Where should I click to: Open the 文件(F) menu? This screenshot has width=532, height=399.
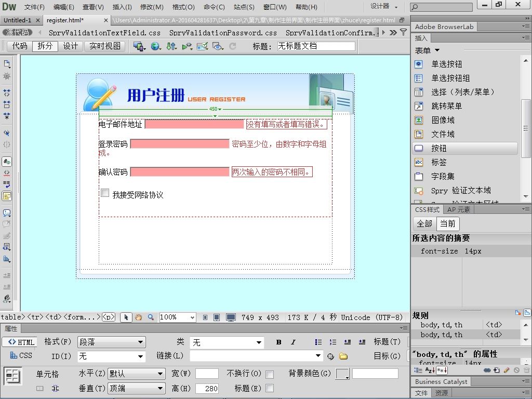pyautogui.click(x=34, y=7)
